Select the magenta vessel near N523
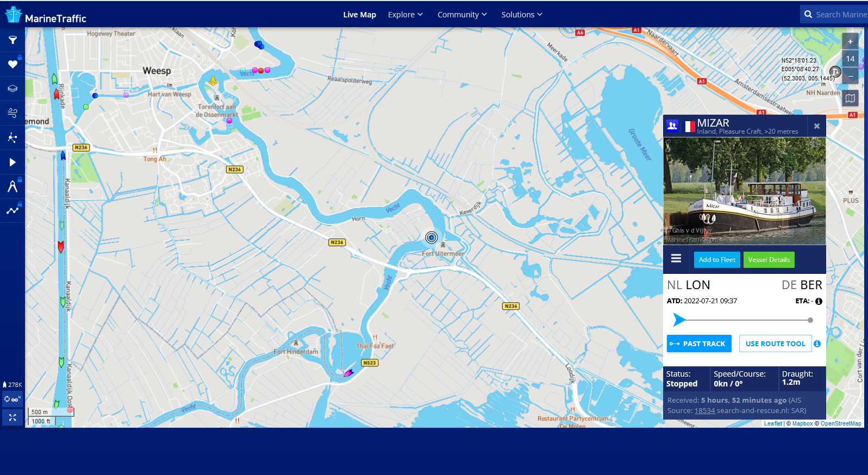Viewport: 868px width, 475px height. pyautogui.click(x=348, y=373)
